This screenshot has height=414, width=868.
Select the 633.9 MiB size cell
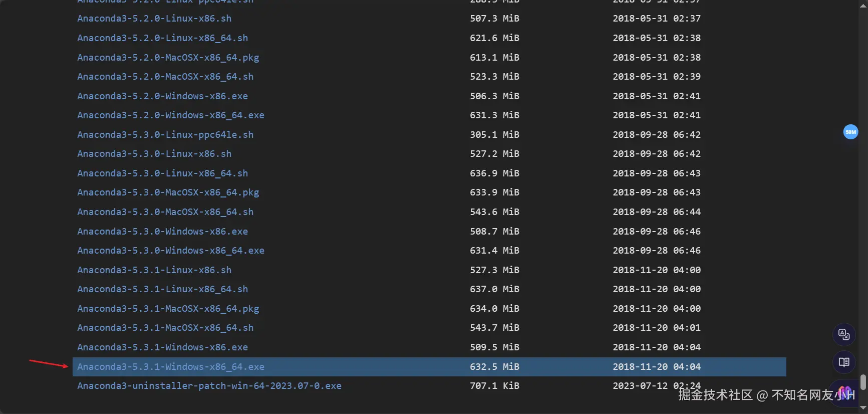tap(494, 192)
